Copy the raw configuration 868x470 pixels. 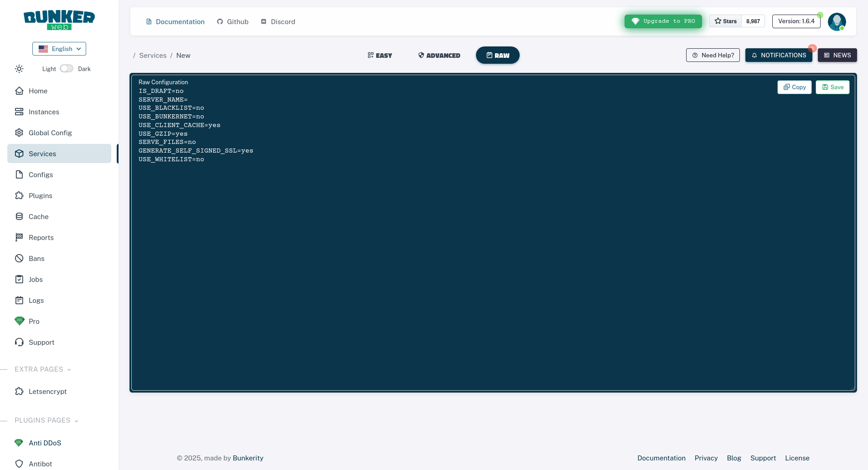click(x=794, y=87)
